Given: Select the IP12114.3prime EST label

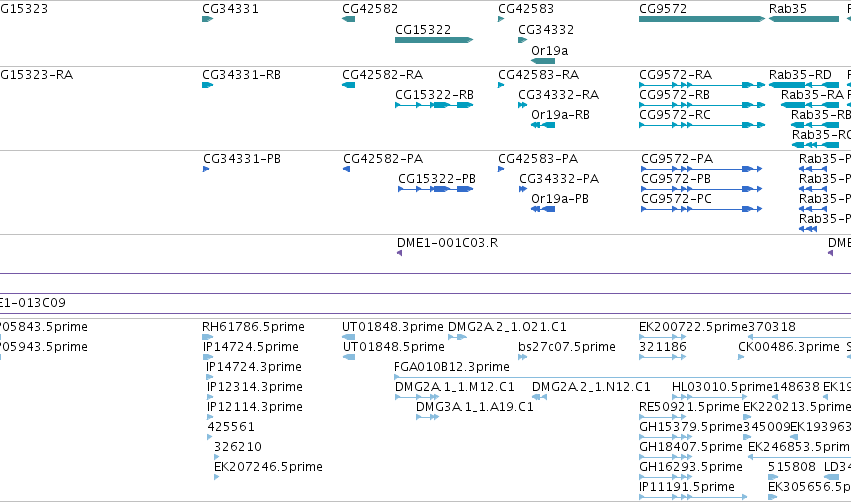Looking at the screenshot, I should click(255, 408).
